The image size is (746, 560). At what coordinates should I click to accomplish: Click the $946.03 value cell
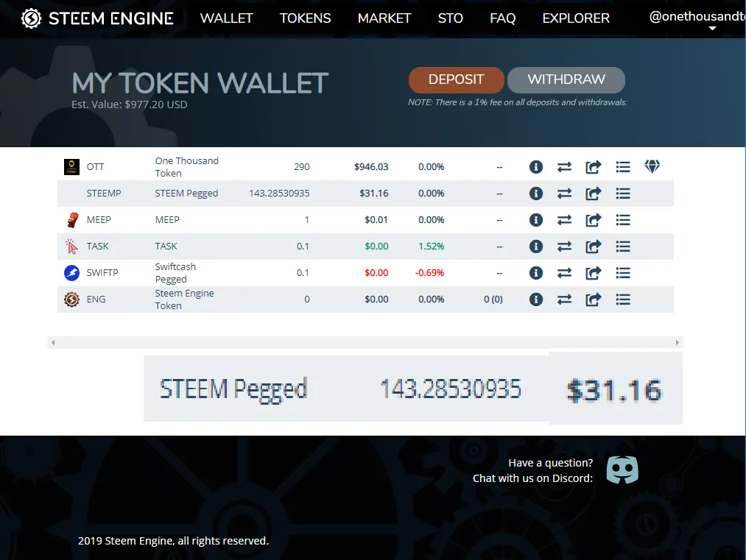371,167
